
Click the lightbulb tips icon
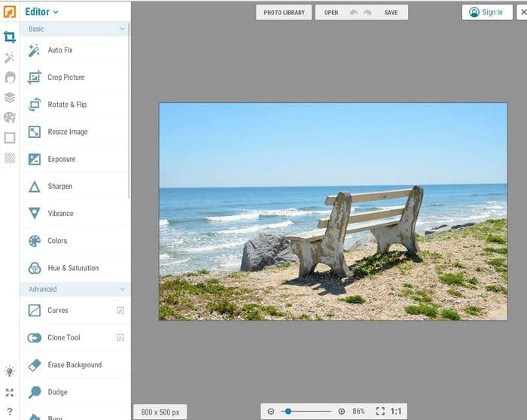point(9,372)
